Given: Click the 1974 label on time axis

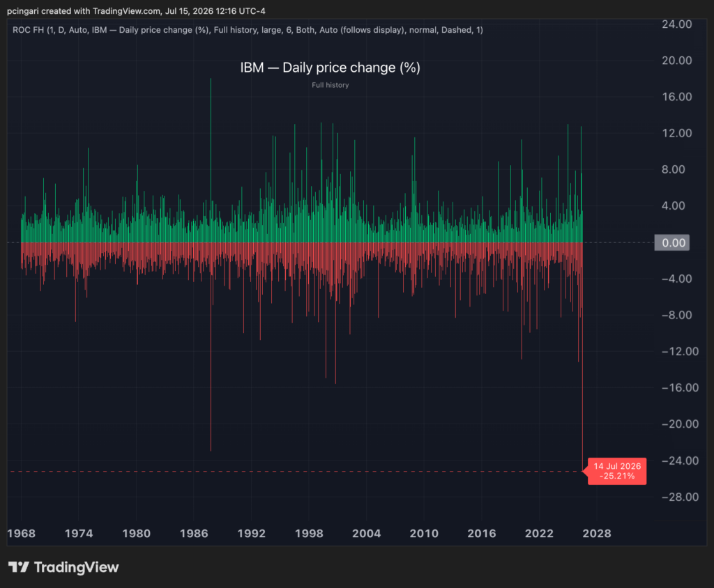Looking at the screenshot, I should (x=78, y=534).
